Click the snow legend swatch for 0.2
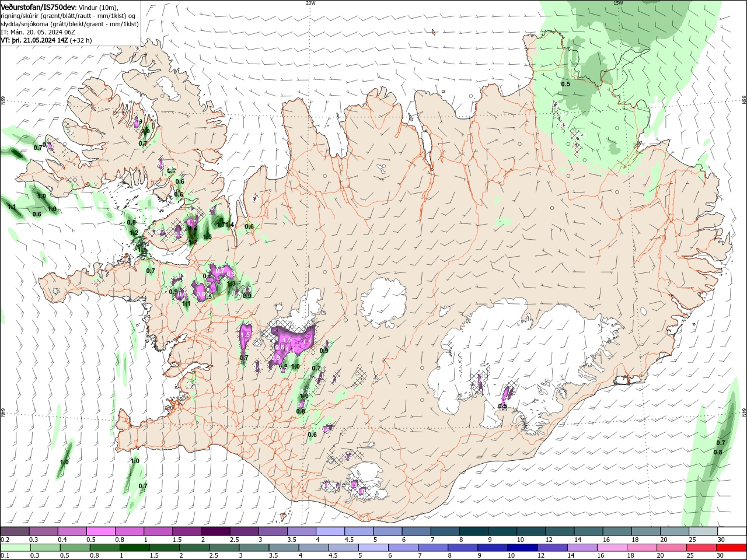This screenshot has width=747, height=560. tap(15, 531)
